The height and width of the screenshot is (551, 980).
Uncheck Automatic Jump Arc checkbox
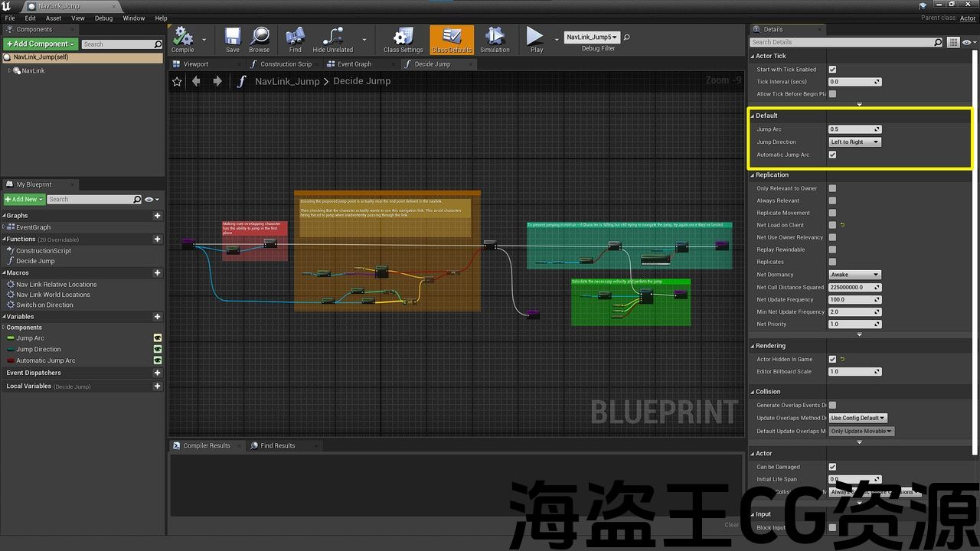(x=832, y=155)
